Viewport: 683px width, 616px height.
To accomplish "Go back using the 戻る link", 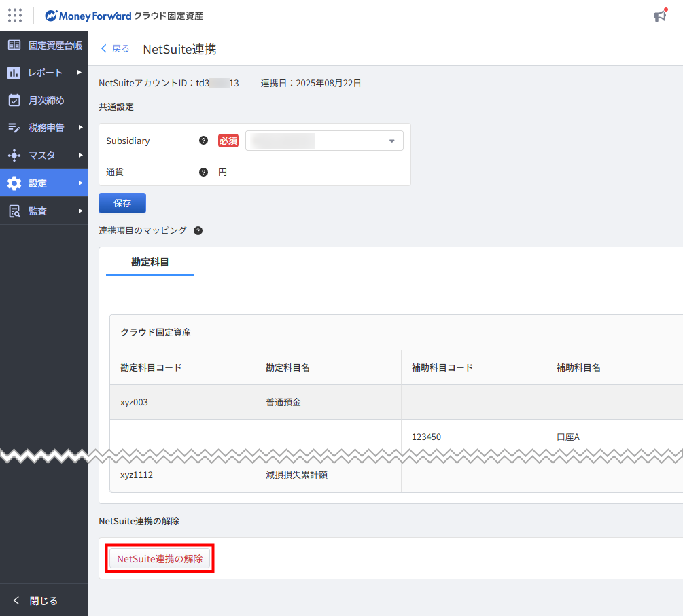I will point(115,49).
